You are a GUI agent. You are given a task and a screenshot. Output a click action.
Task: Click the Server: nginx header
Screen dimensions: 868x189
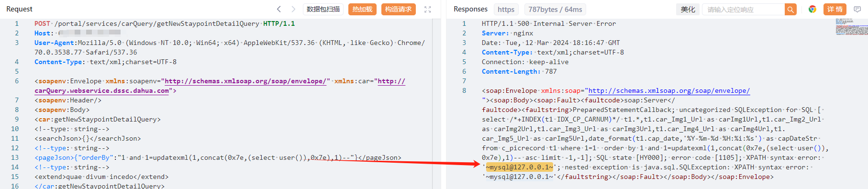(507, 33)
